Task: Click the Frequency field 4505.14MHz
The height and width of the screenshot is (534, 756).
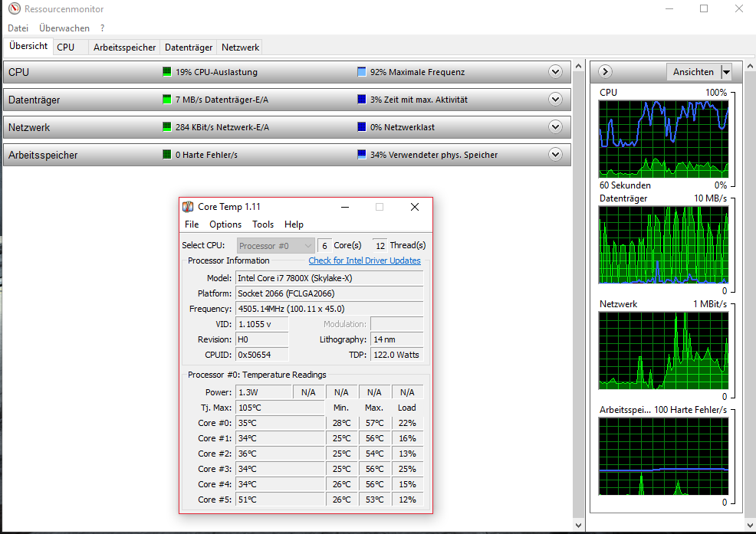Action: click(329, 309)
